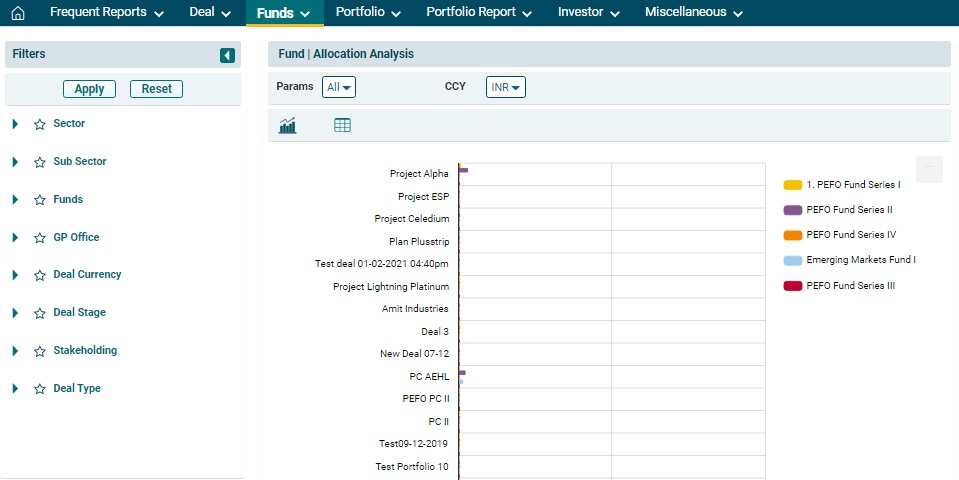Expand the Funds filter section
Viewport: 959px width, 480px height.
point(16,200)
